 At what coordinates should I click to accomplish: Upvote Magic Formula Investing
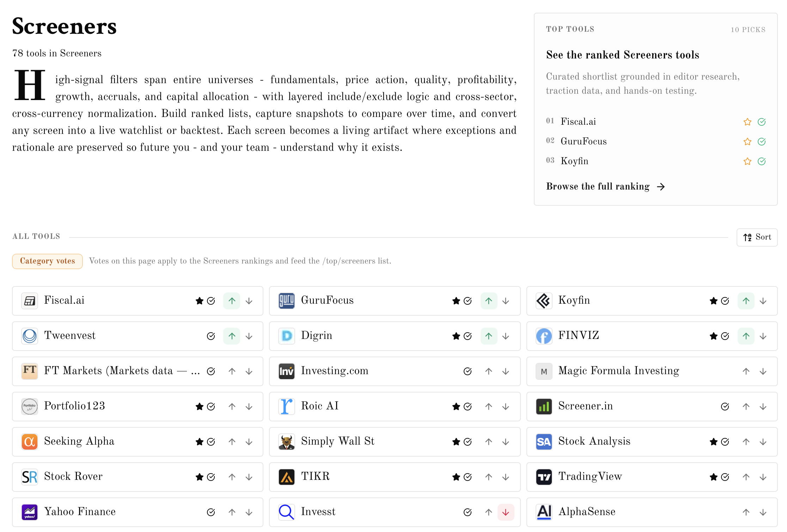point(746,371)
